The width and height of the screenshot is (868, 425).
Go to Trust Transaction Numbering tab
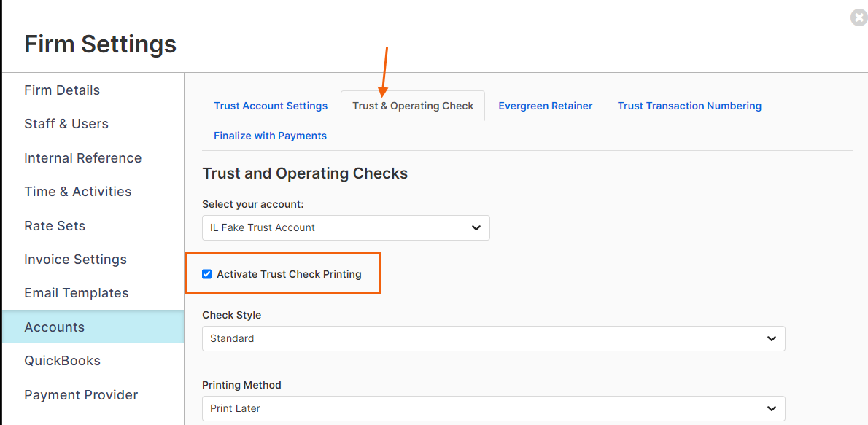pos(690,106)
